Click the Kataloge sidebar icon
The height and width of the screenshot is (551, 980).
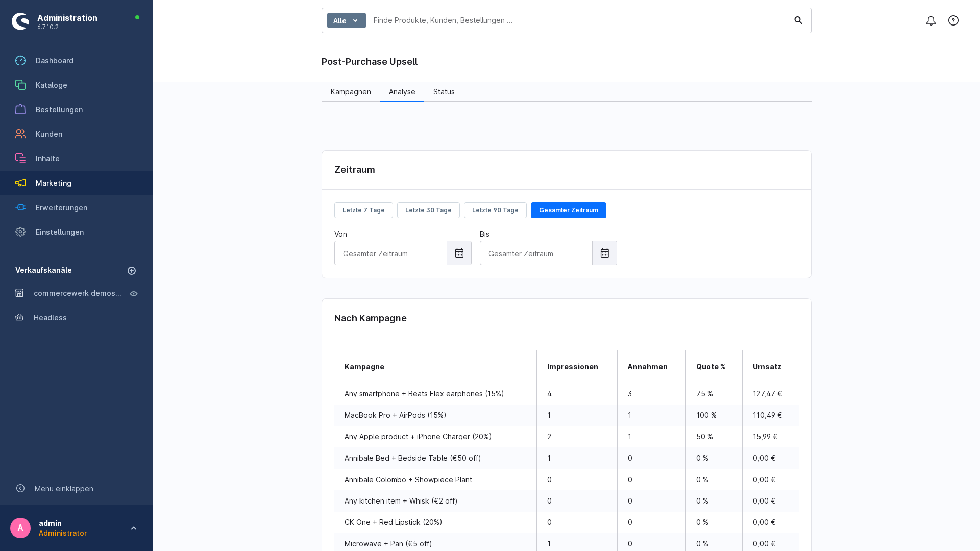pyautogui.click(x=20, y=85)
